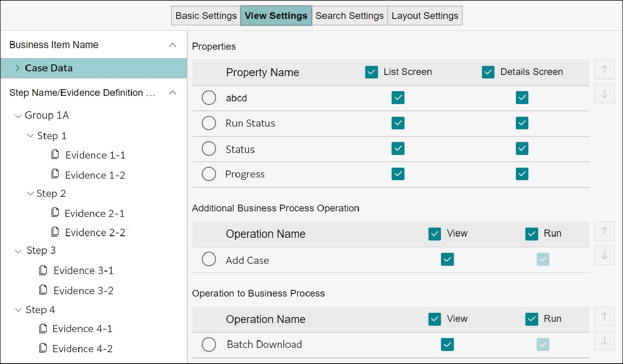Image resolution: width=623 pixels, height=364 pixels.
Task: Select the Batch Download radio button
Action: point(209,344)
